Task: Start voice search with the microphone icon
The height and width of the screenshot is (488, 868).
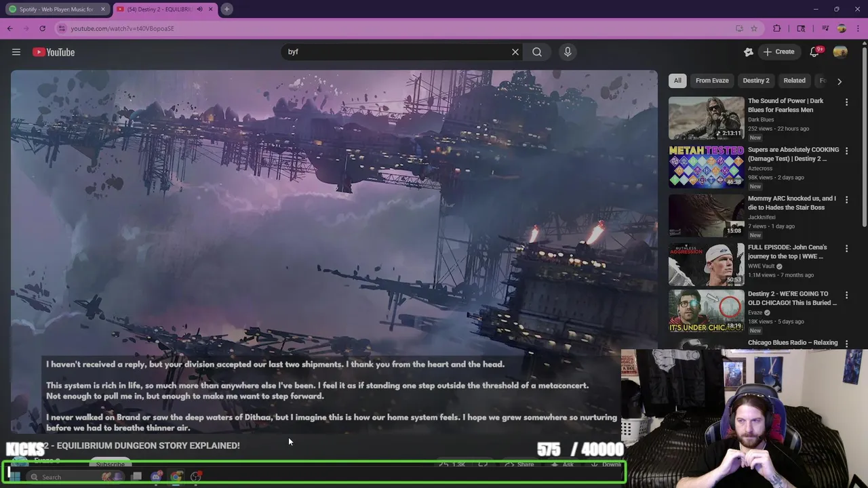Action: (568, 52)
